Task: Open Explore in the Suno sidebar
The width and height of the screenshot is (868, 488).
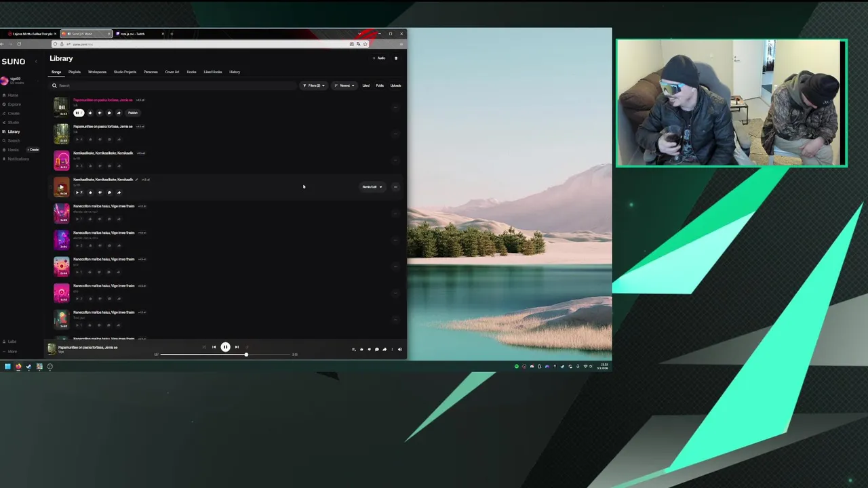Action: point(12,104)
